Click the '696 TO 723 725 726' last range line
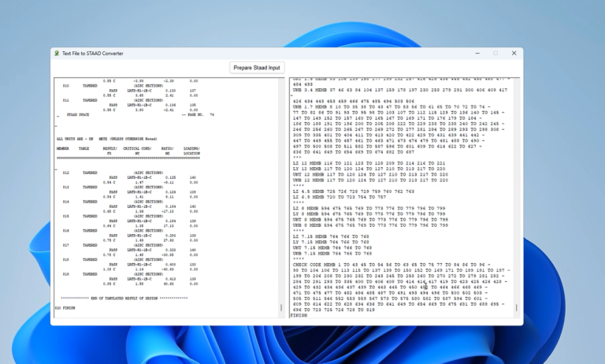 pyautogui.click(x=334, y=310)
